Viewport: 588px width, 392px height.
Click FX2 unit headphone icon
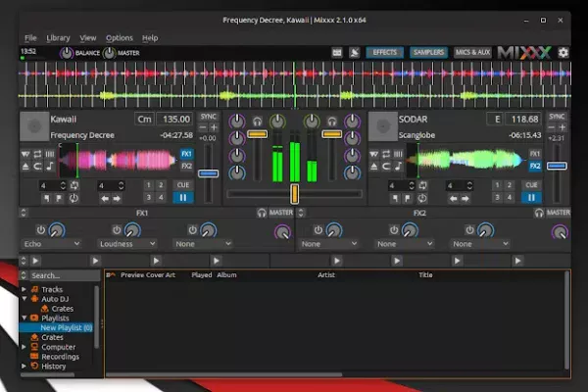click(x=539, y=213)
